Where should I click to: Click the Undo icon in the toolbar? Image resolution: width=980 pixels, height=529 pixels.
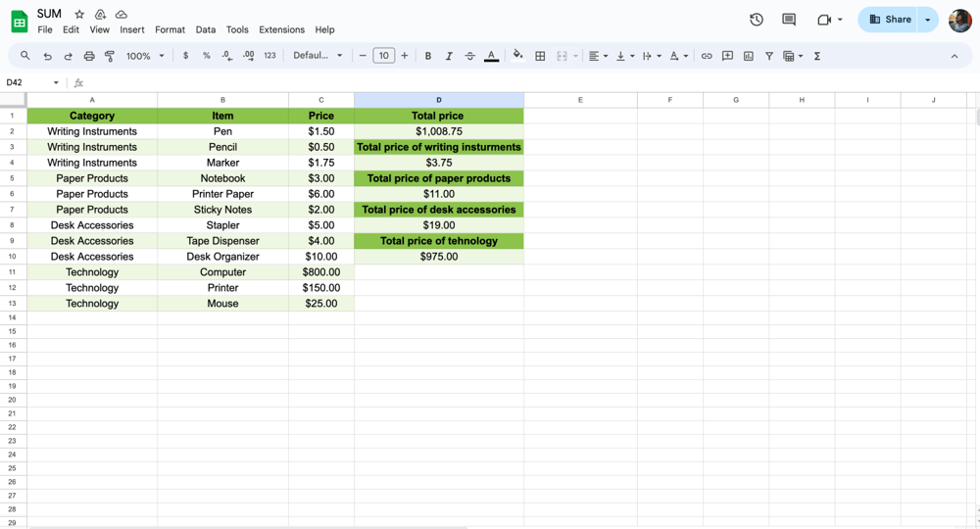[47, 56]
